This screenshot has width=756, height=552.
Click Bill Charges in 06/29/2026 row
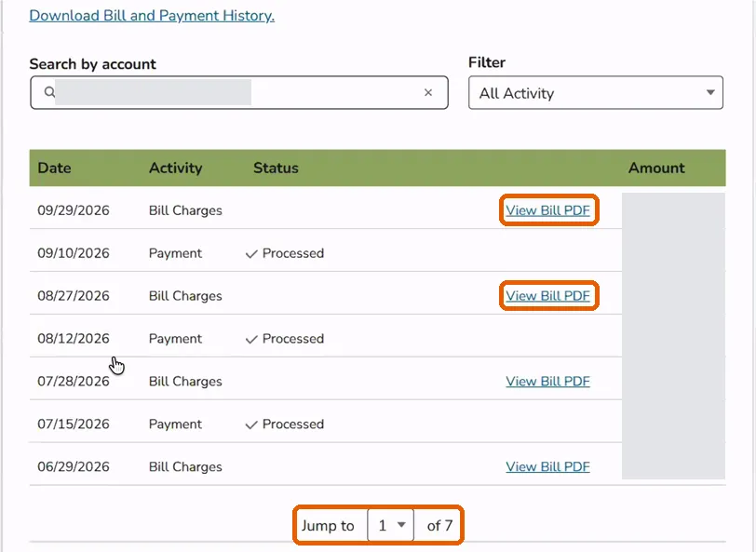click(185, 467)
